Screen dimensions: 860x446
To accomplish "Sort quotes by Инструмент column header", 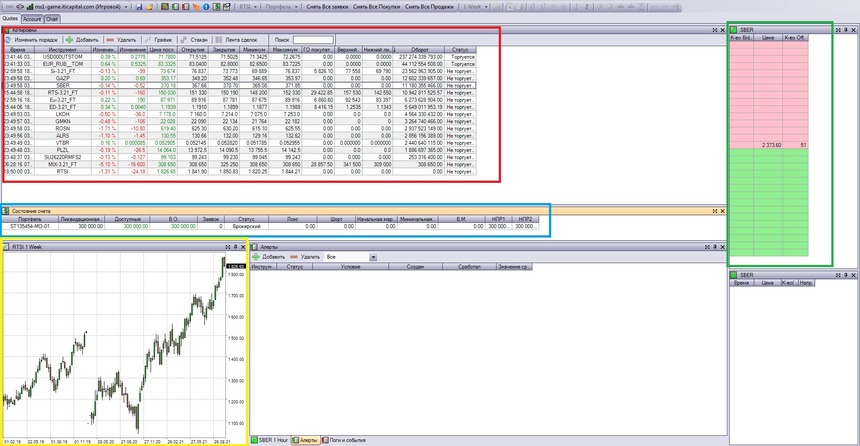I will [62, 49].
